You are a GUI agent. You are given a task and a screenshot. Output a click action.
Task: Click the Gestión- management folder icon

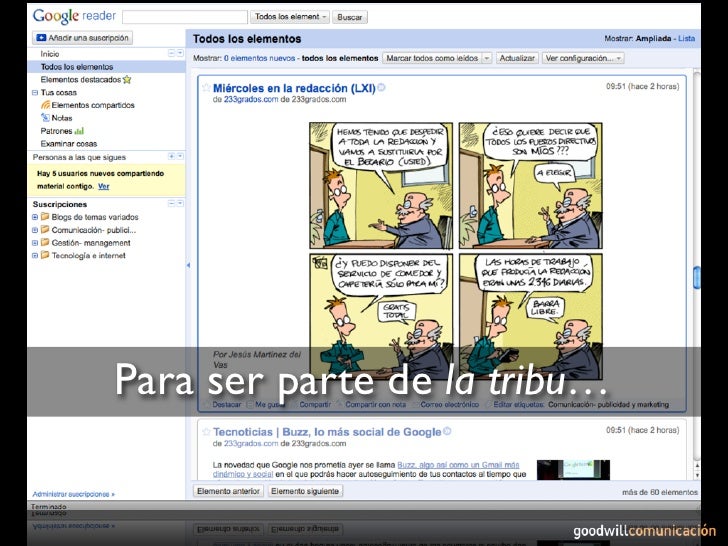[x=45, y=242]
